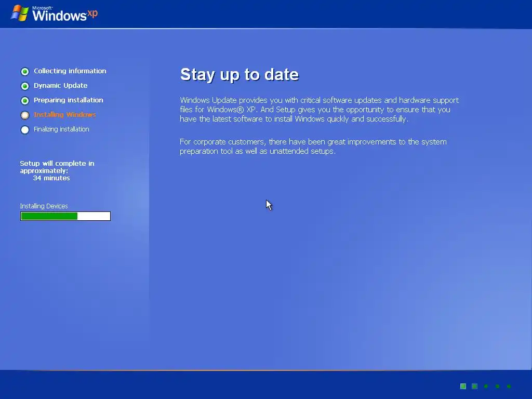
Task: Select the orange Installing Windows label
Action: (64, 115)
